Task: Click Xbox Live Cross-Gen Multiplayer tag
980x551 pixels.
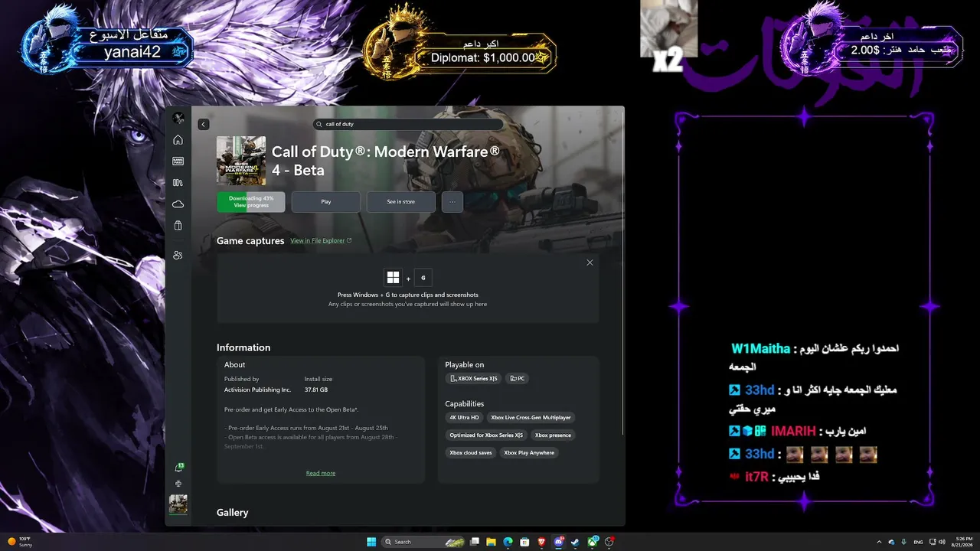Action: (x=531, y=418)
